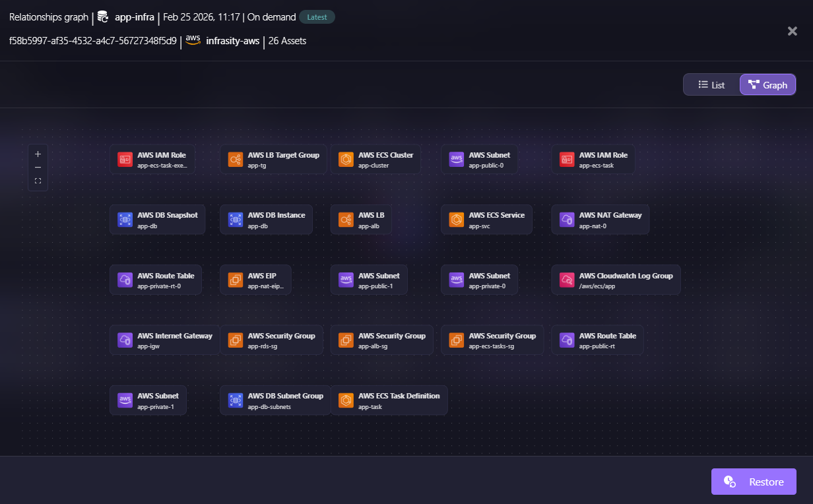This screenshot has height=504, width=813.
Task: Click the app-cluster label text
Action: pyautogui.click(x=374, y=166)
